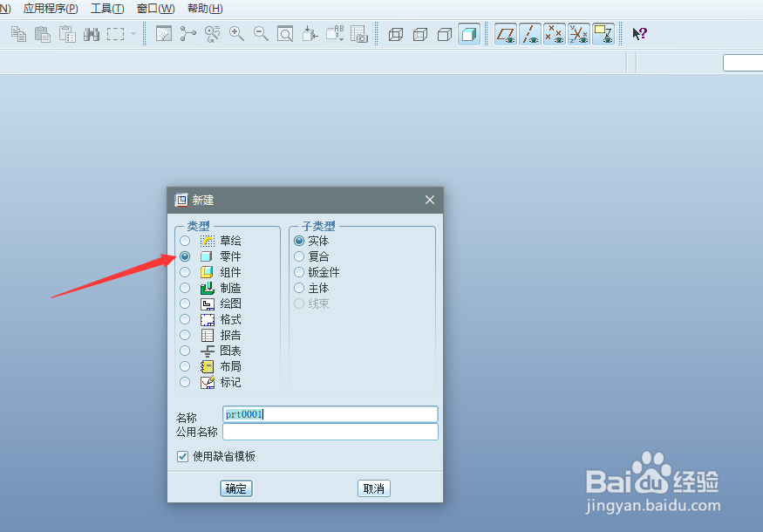
Task: Expand the selection tool dropdown arrow
Action: point(133,34)
